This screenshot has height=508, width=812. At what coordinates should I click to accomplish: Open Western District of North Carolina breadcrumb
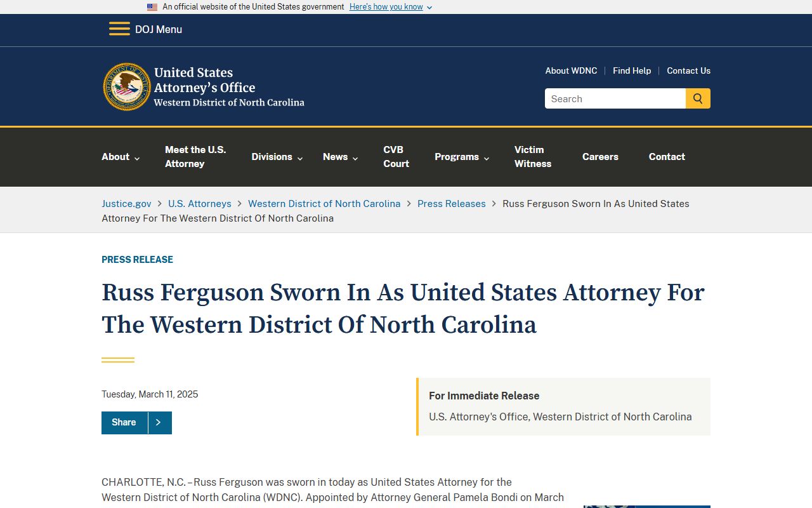(x=324, y=204)
